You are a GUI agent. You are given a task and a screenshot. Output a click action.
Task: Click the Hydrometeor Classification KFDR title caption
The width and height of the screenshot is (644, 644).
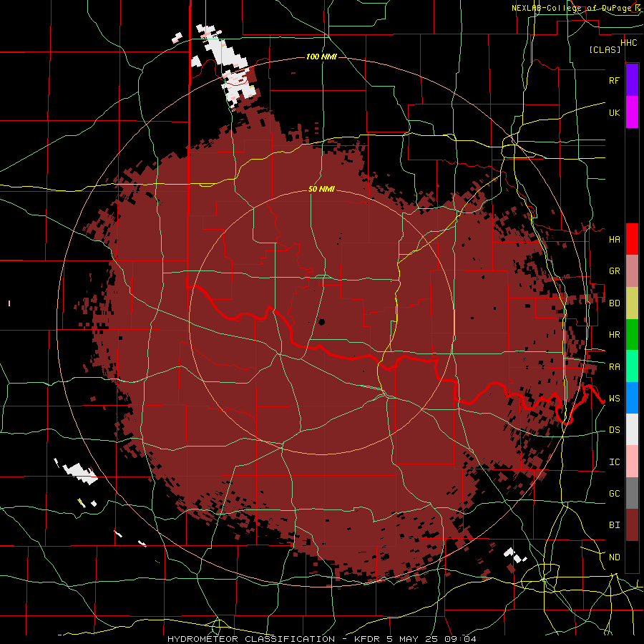point(321,639)
